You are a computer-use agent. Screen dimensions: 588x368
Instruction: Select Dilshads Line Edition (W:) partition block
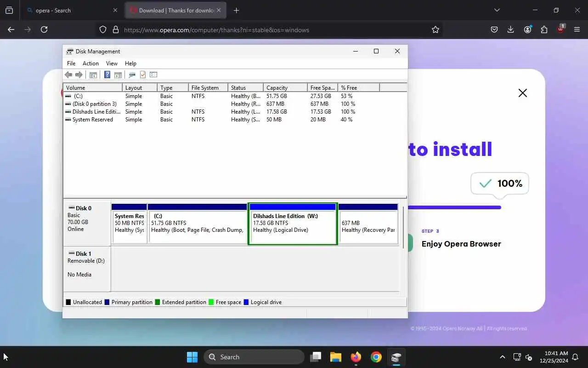pyautogui.click(x=293, y=224)
